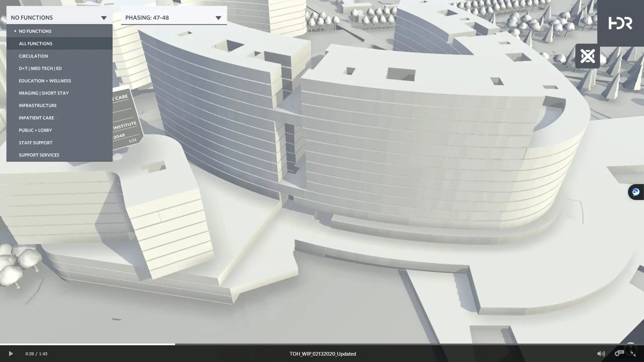Select Imaging | Short Stay option
Image resolution: width=644 pixels, height=362 pixels.
(44, 93)
